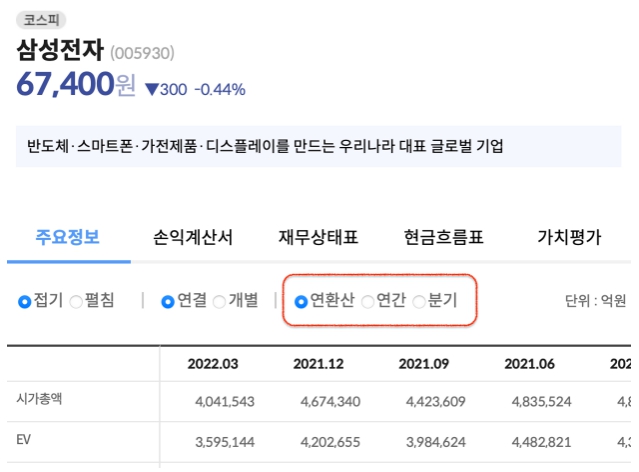The height and width of the screenshot is (472, 639).
Task: Click the 2022.03 column header
Action: pos(213,364)
